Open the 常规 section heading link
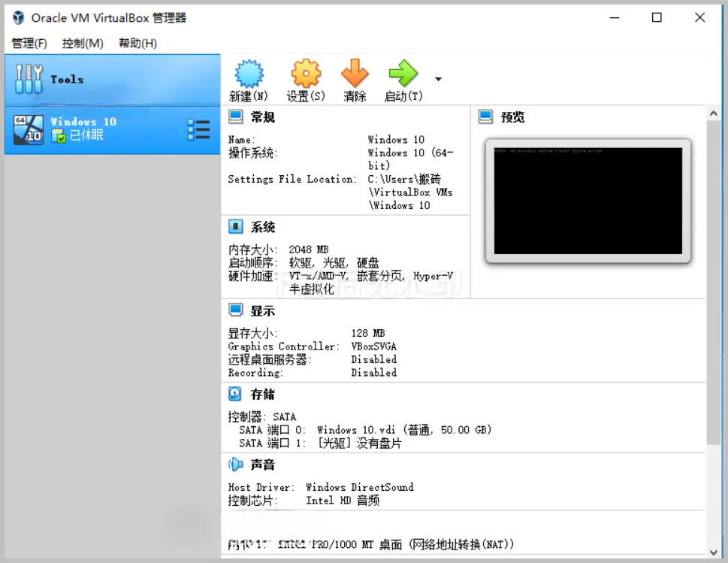This screenshot has width=728, height=563. tap(263, 117)
